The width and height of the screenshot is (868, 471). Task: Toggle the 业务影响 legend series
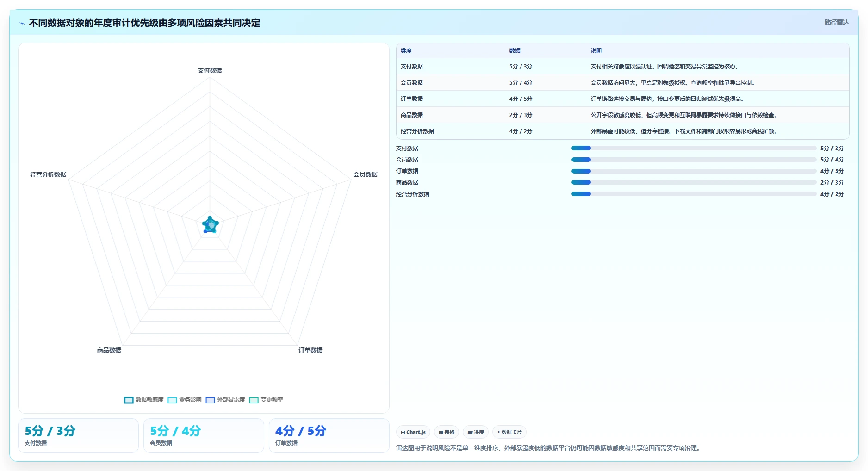[184, 400]
